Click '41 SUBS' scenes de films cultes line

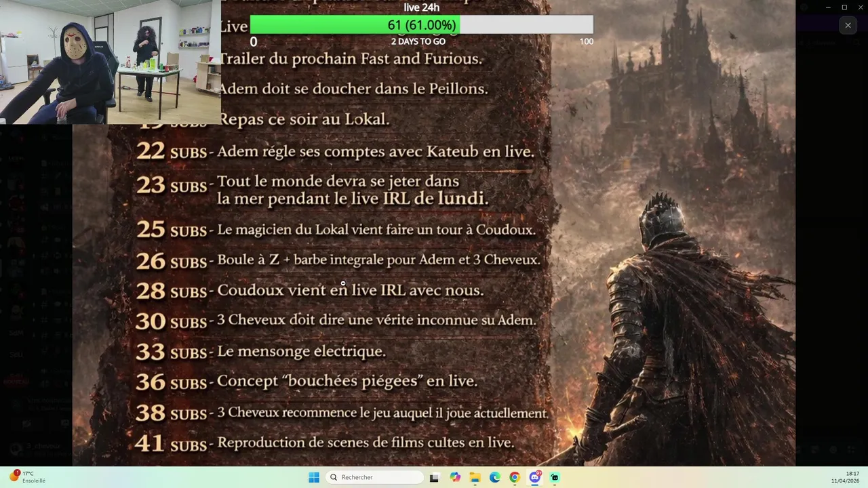(325, 443)
